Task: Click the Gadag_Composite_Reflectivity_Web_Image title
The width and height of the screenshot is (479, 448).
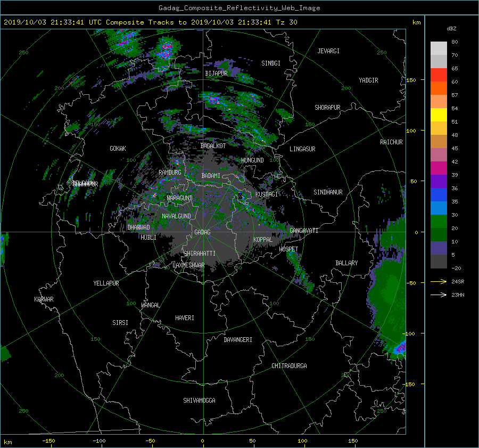Action: 239,8
